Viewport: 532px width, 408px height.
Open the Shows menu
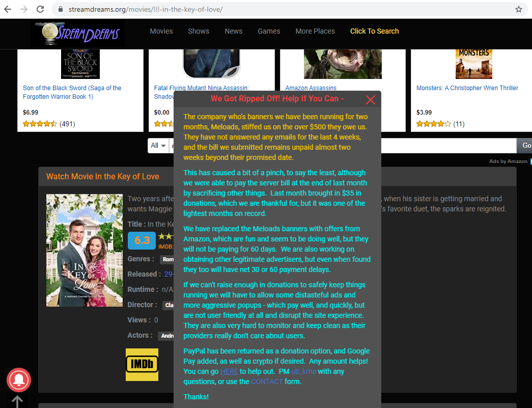[x=199, y=31]
